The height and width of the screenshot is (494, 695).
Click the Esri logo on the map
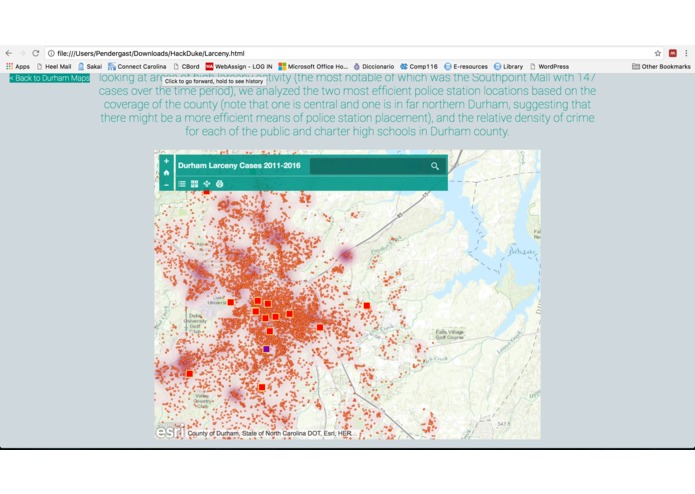point(170,431)
